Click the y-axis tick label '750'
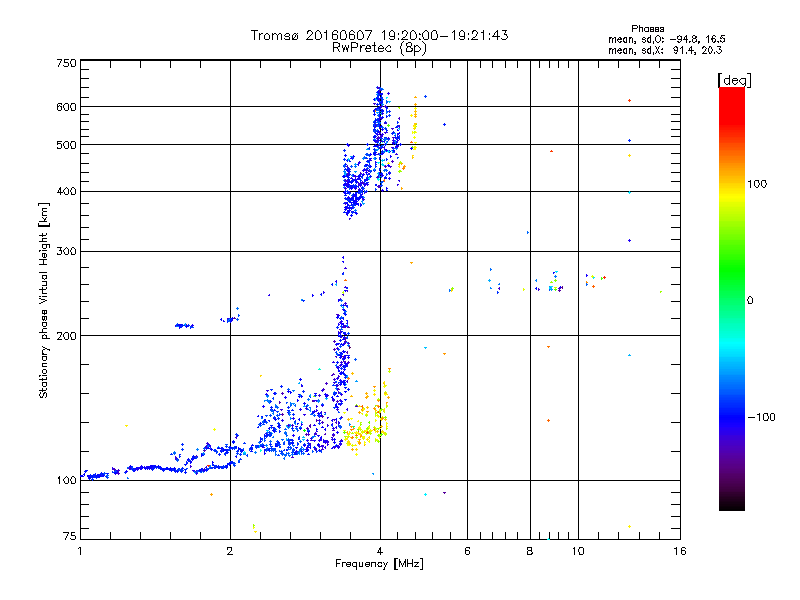800x600 pixels. pyautogui.click(x=67, y=63)
